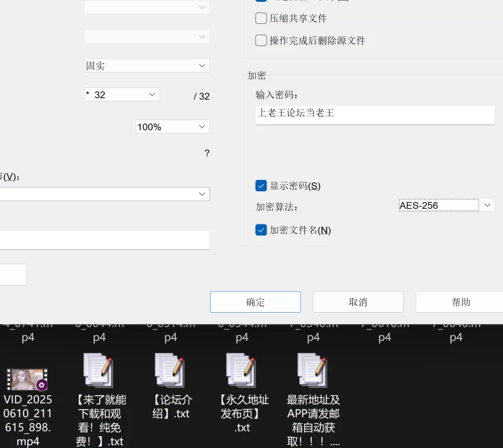Viewport: 503px width, 448px height.
Task: Expand the thread count dropdown showing 32
Action: click(121, 94)
